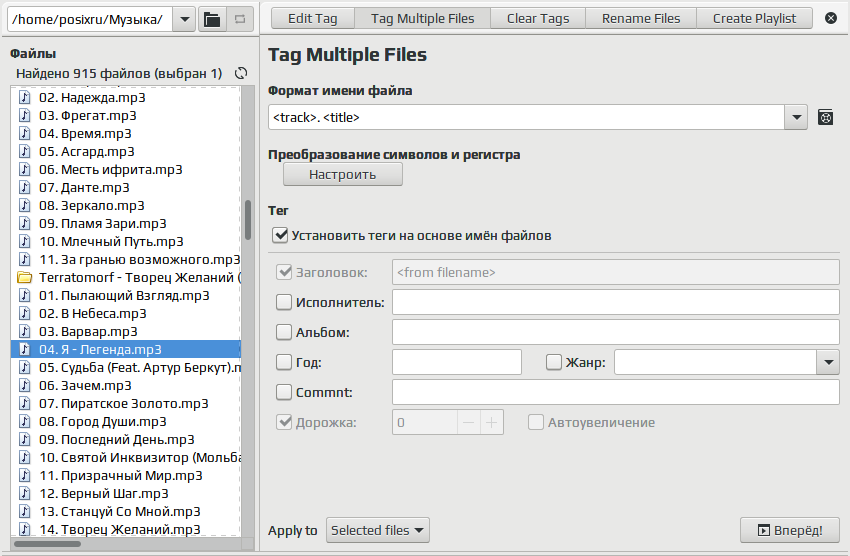Enable the Год checkbox
The height and width of the screenshot is (556, 850).
pyautogui.click(x=284, y=362)
